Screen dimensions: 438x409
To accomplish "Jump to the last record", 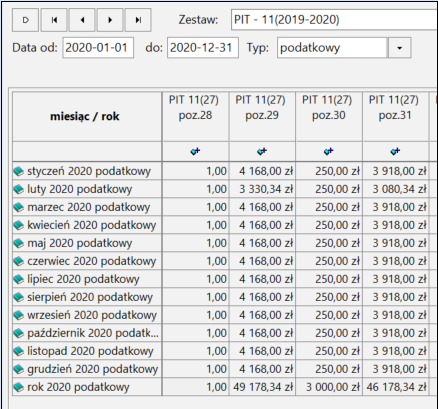I will click(138, 20).
